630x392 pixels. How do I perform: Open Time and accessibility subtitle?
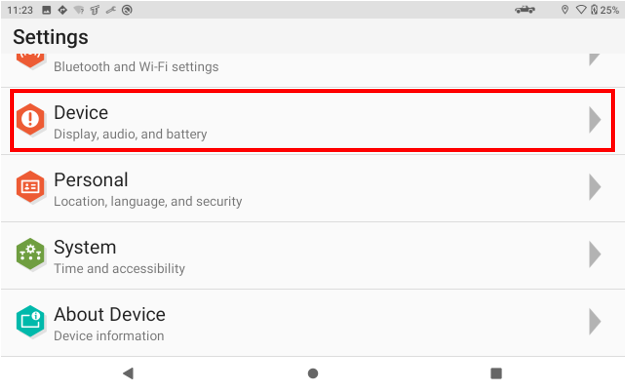click(119, 268)
